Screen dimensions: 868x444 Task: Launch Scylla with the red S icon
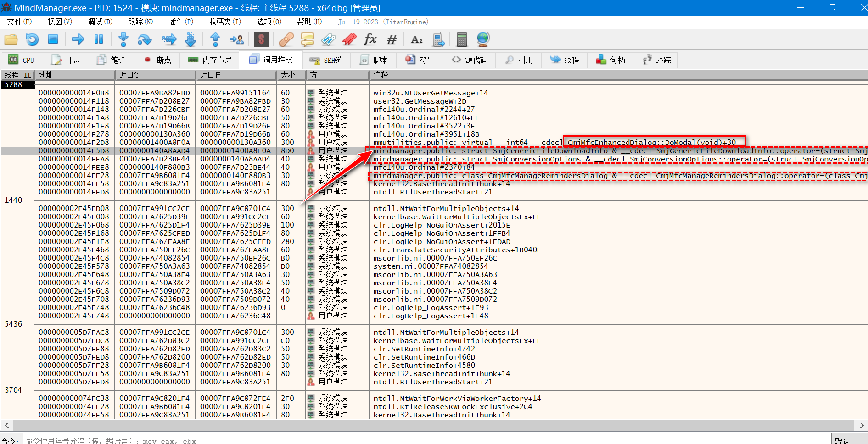coord(261,39)
